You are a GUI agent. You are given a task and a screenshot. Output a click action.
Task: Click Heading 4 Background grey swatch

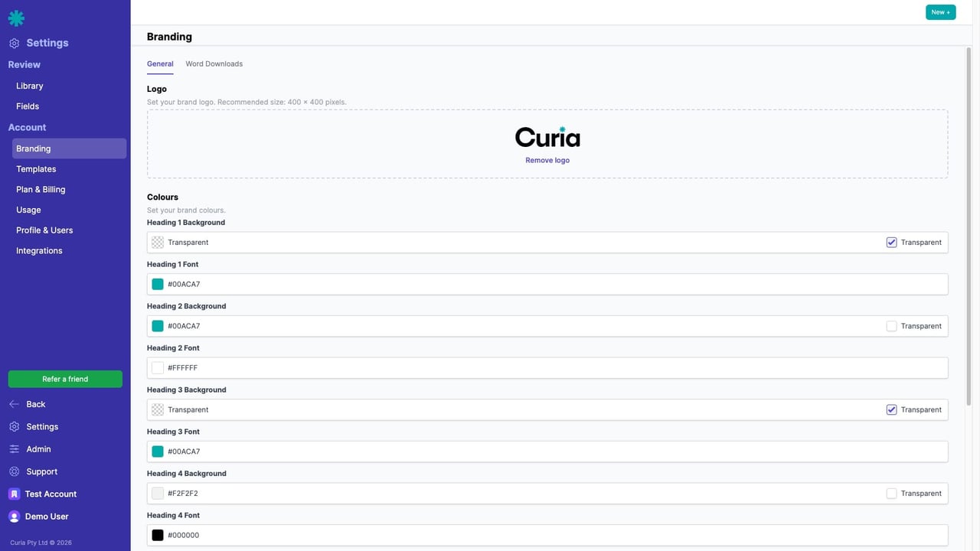158,494
